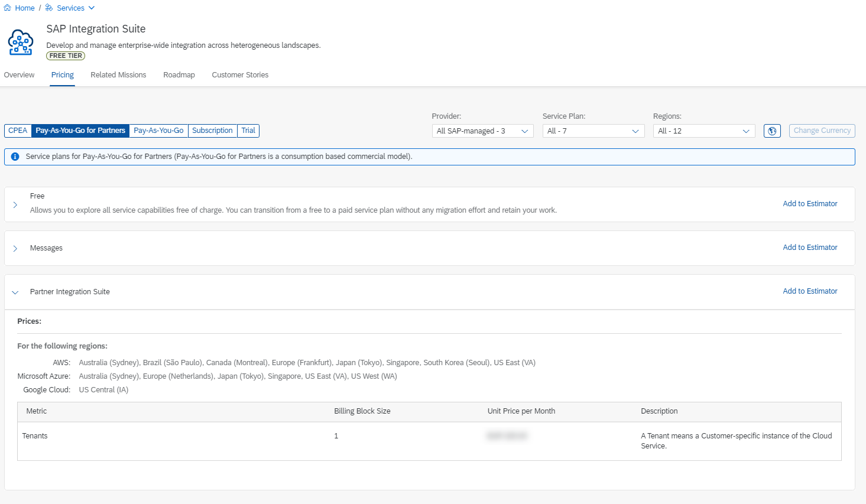
Task: Click the Messages plan title
Action: coord(46,248)
